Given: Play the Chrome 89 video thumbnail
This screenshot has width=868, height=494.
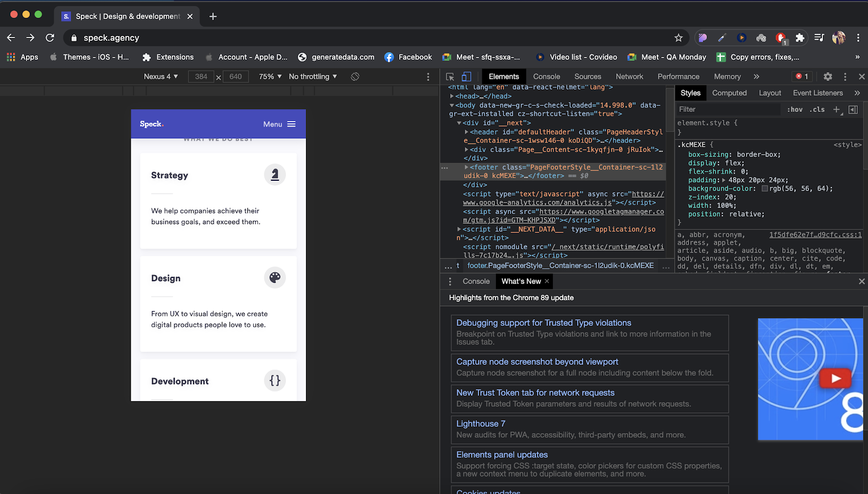Looking at the screenshot, I should pos(835,378).
